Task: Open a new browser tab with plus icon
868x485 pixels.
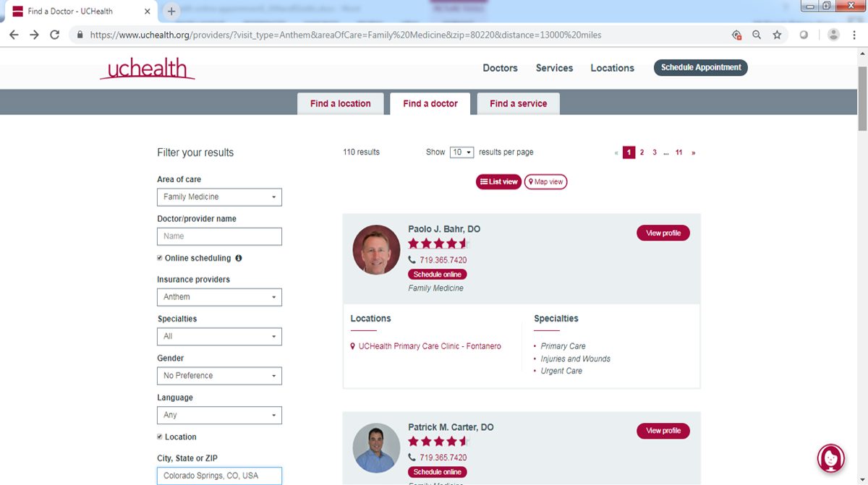Action: [171, 11]
